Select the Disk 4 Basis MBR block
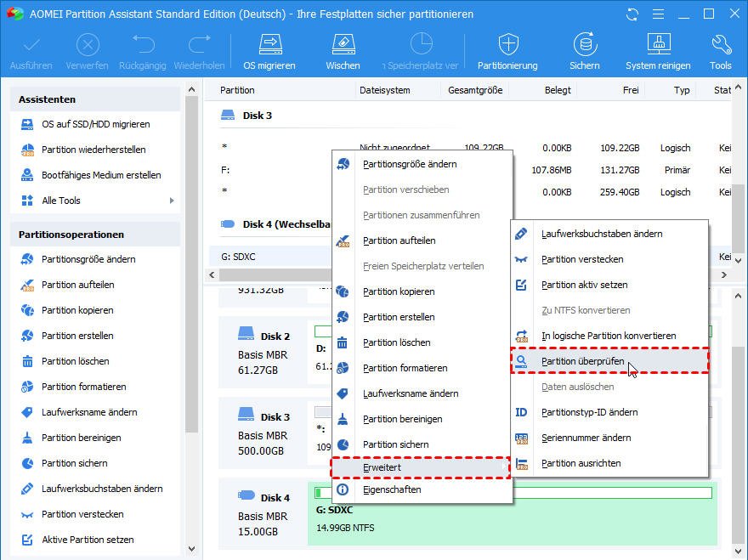The height and width of the screenshot is (560, 748). (x=263, y=514)
